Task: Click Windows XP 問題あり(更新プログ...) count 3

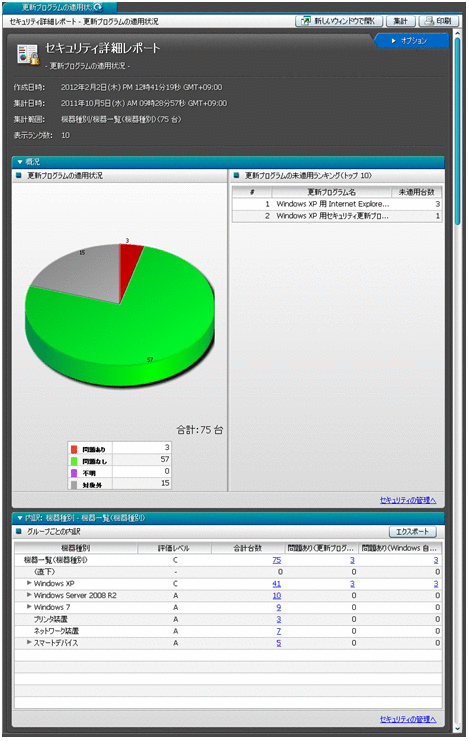Action: coord(352,584)
